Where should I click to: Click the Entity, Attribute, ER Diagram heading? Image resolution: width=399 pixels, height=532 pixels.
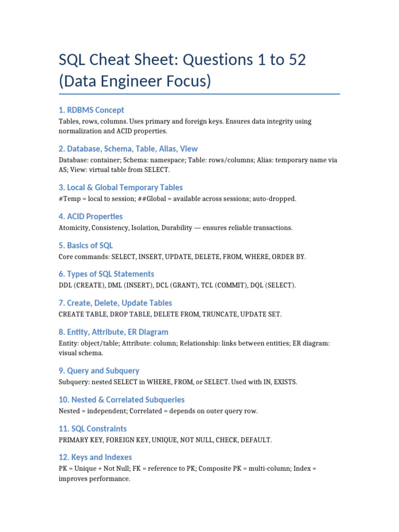coord(113,332)
